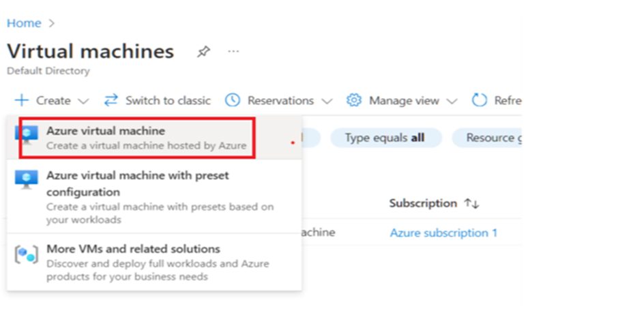Click the Refresh circular arrow icon
This screenshot has width=644, height=326.
[x=480, y=100]
